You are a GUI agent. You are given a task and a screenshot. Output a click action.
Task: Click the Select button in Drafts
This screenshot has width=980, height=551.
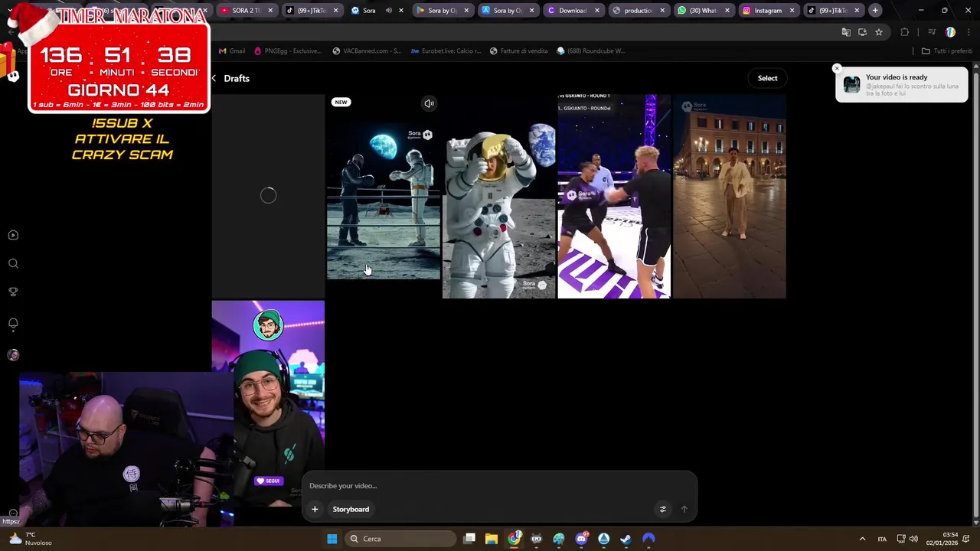767,78
